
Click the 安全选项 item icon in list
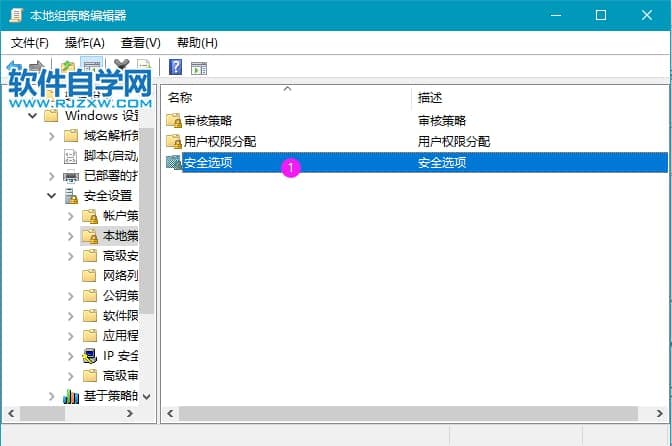[x=174, y=162]
